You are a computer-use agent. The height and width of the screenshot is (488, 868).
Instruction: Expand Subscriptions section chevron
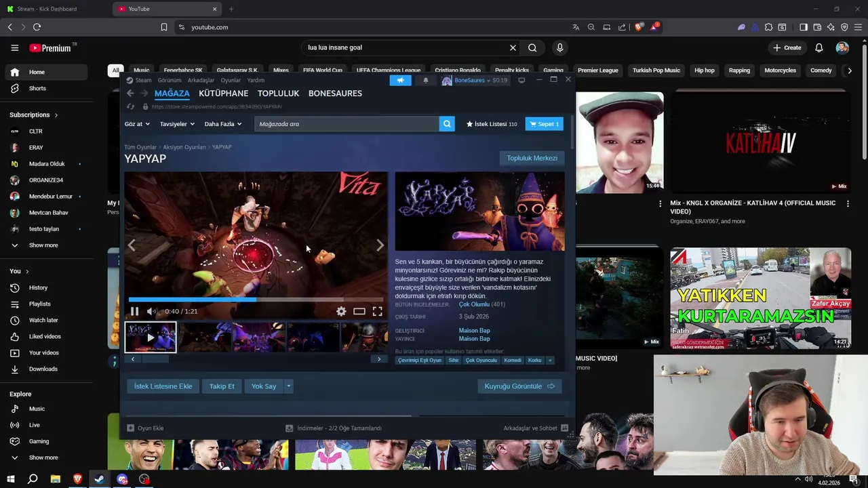coord(56,115)
